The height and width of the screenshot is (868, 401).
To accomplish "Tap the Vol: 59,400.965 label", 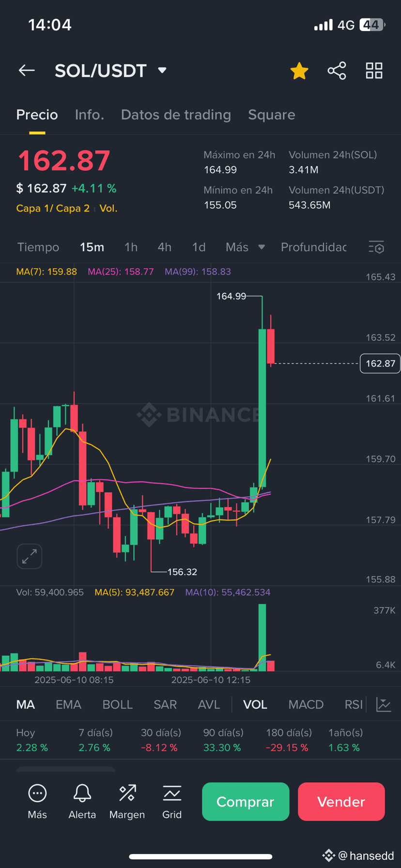I will [x=50, y=593].
